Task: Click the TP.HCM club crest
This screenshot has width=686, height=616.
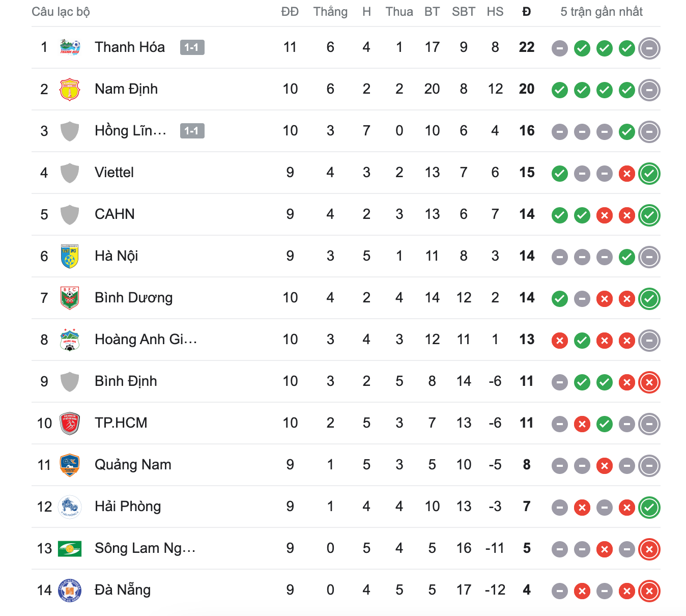Action: 70,424
